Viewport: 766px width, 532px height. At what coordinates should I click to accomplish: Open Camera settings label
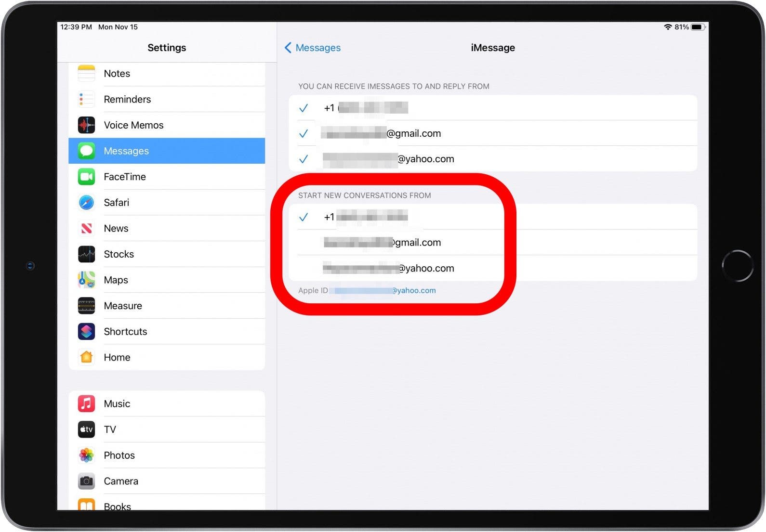coord(121,481)
